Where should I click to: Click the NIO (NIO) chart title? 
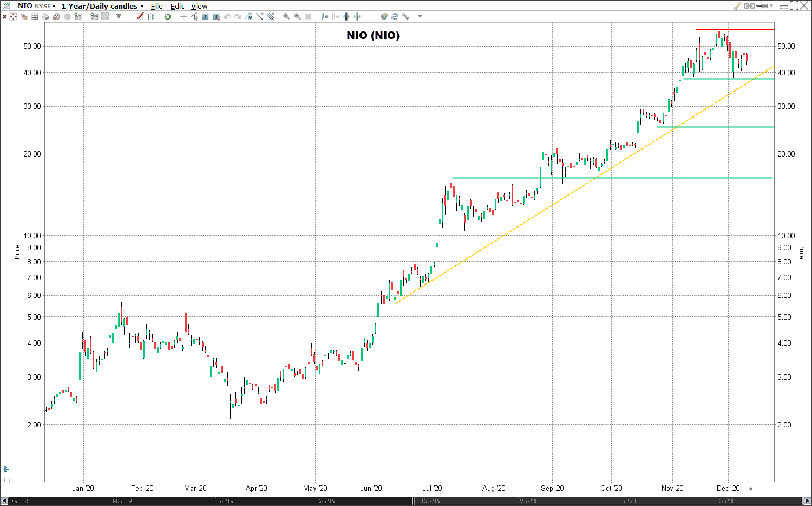click(x=373, y=35)
